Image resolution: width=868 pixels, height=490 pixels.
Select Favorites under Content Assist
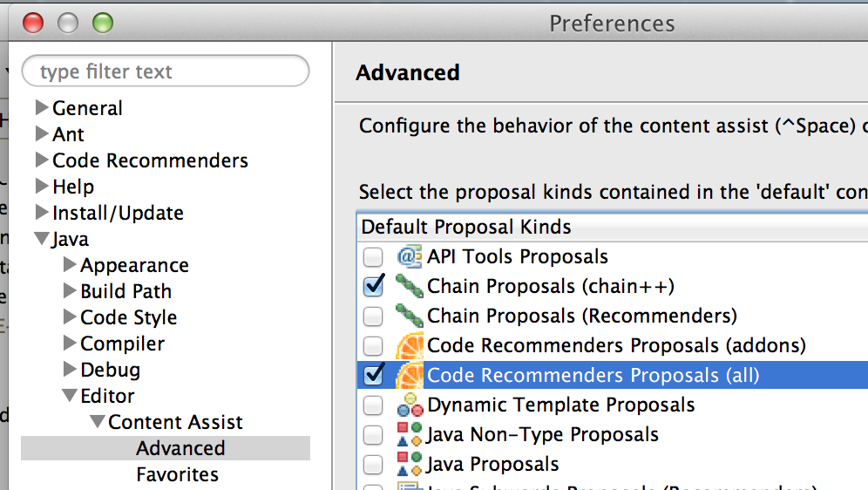(x=177, y=474)
